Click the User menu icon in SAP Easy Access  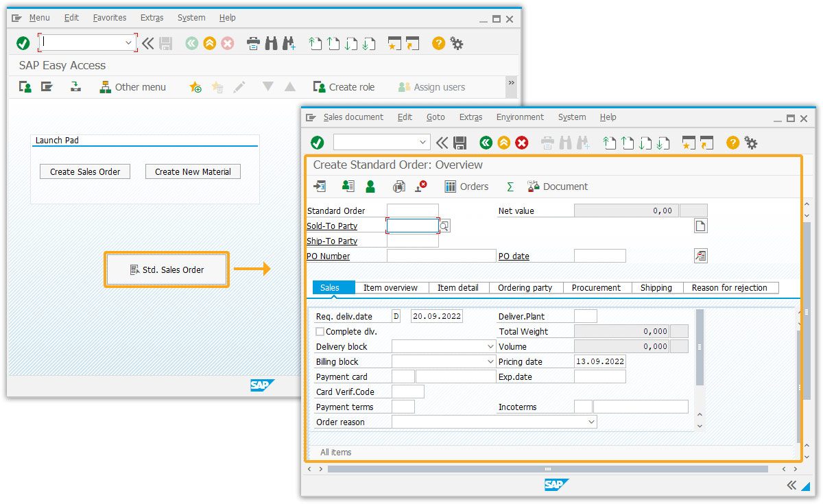pos(25,87)
